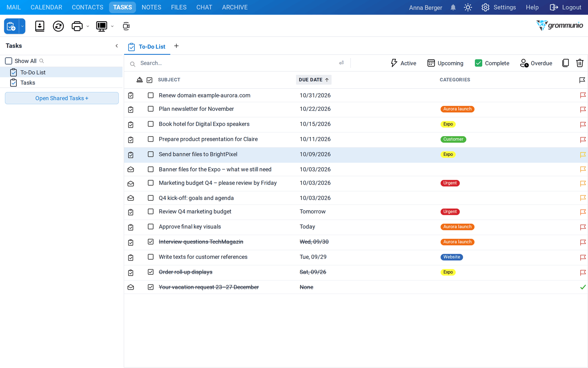Sort by Due Date column header
This screenshot has height=368, width=588.
tap(314, 80)
